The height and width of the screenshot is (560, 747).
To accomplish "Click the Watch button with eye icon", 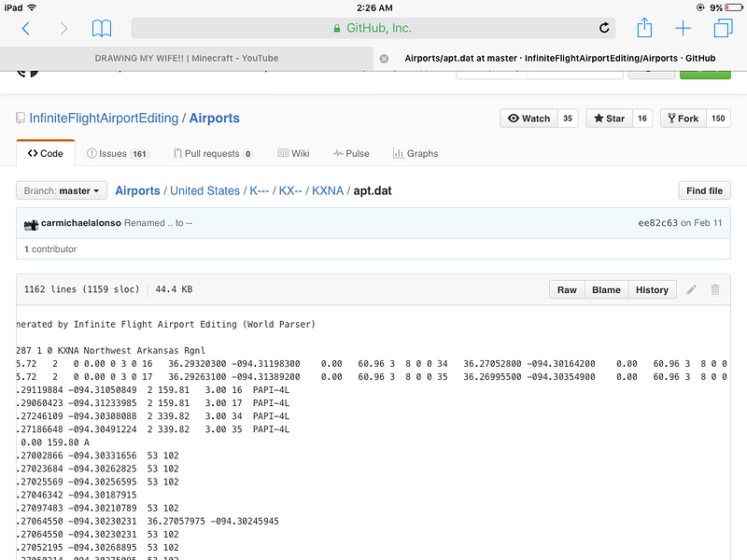I will click(529, 119).
